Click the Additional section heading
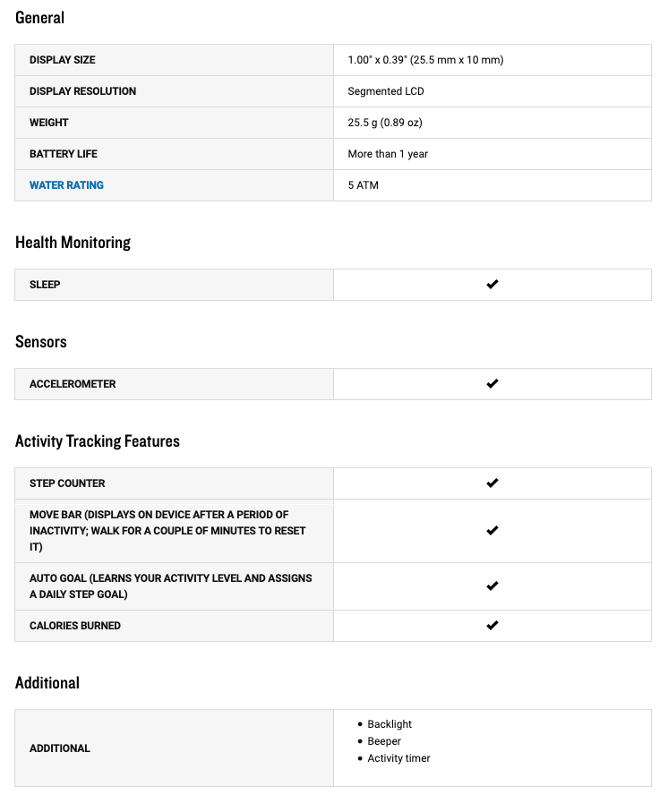668x812 pixels. (x=47, y=683)
